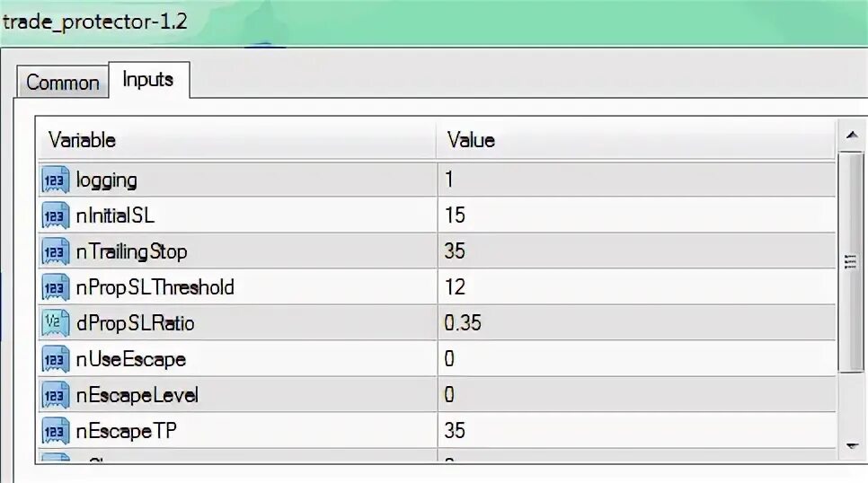Select the nEscapeTP variable row name
Image resolution: width=868 pixels, height=483 pixels.
(127, 432)
